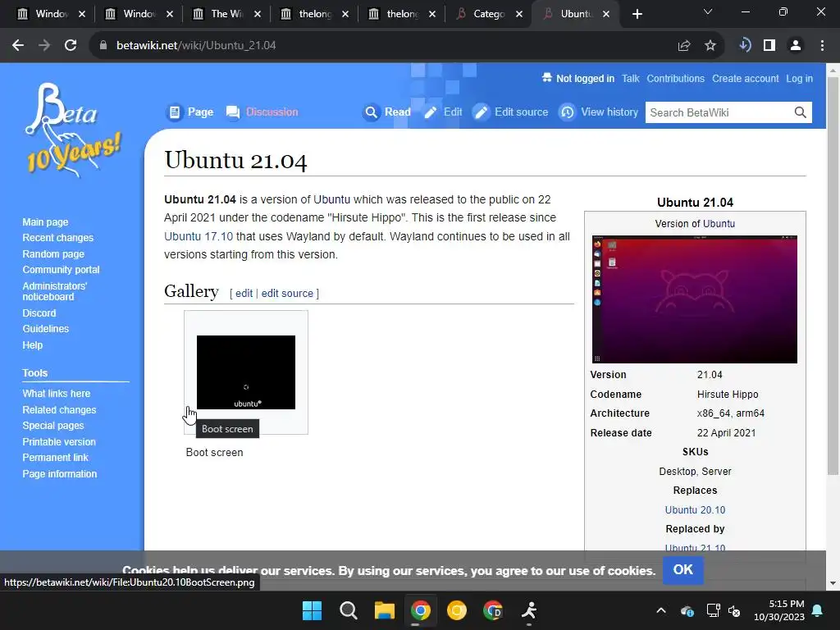Click the browser forward arrow
Image resolution: width=840 pixels, height=630 pixels.
point(44,46)
